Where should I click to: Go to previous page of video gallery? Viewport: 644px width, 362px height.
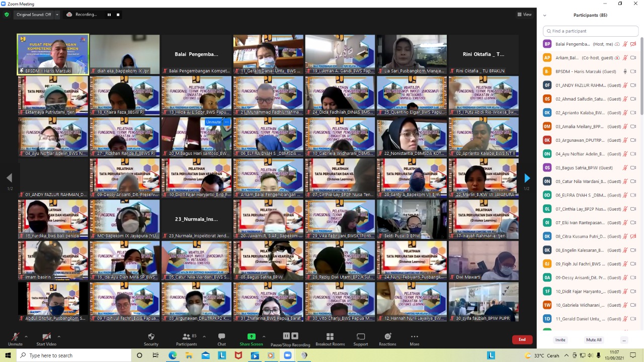click(9, 178)
